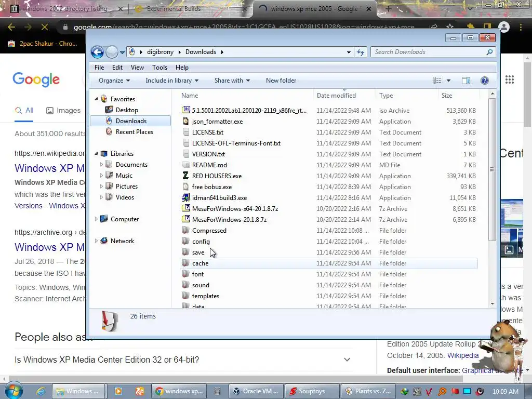Expand the Computer tree node

pos(96,219)
